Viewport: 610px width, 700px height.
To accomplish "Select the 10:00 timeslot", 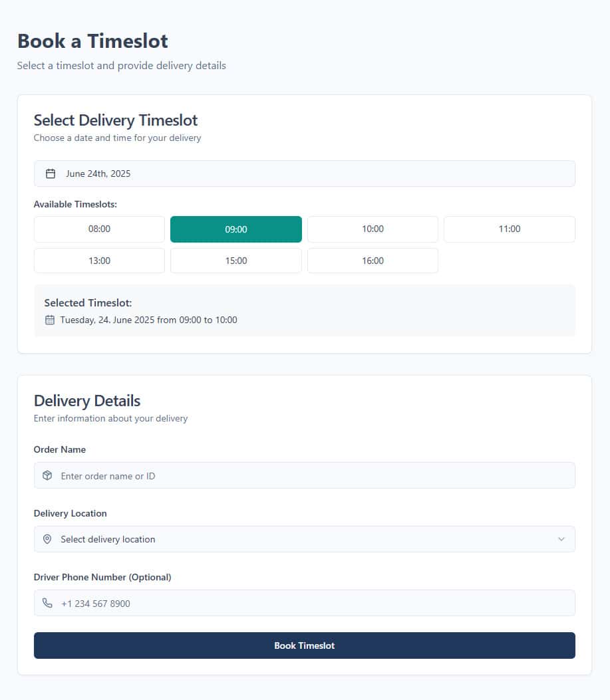I will [x=373, y=229].
